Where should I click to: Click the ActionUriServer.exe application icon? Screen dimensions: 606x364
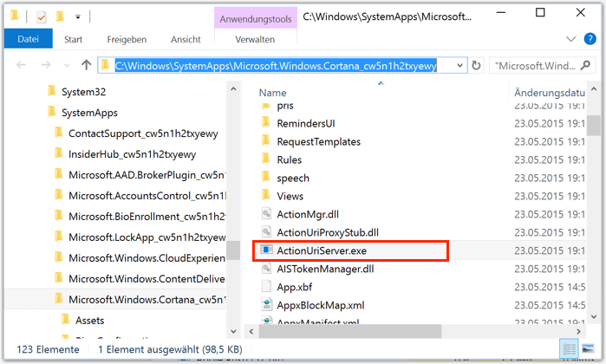(x=266, y=250)
